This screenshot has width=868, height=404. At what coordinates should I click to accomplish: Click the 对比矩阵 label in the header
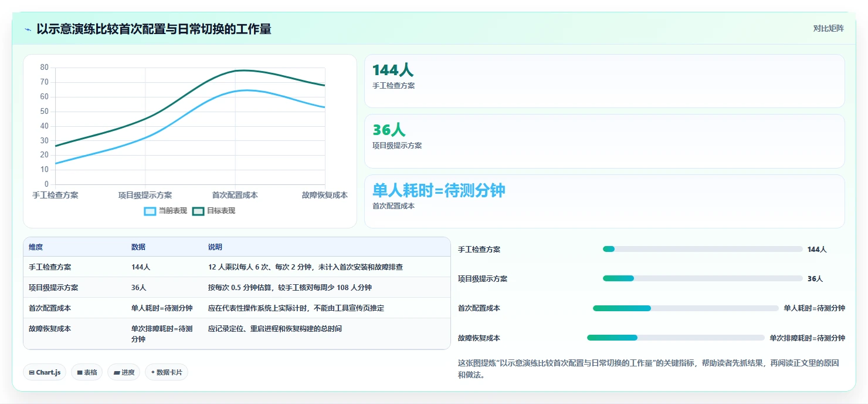[829, 29]
